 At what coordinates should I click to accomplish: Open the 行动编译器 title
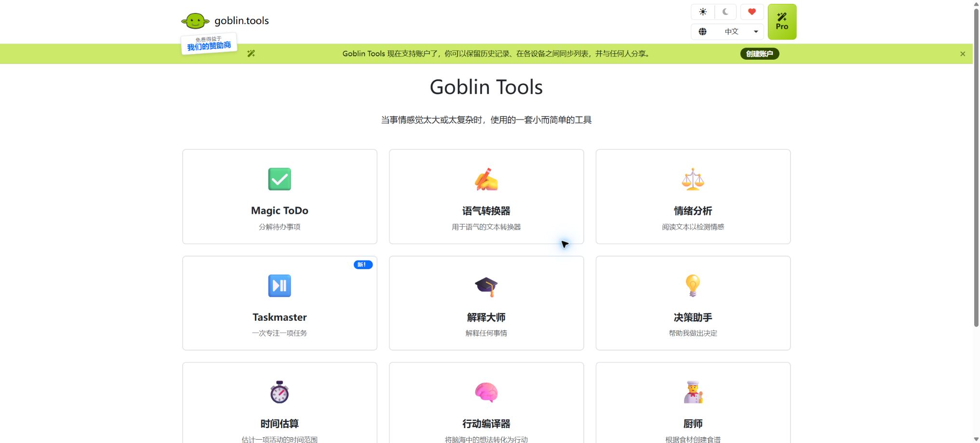coord(486,424)
